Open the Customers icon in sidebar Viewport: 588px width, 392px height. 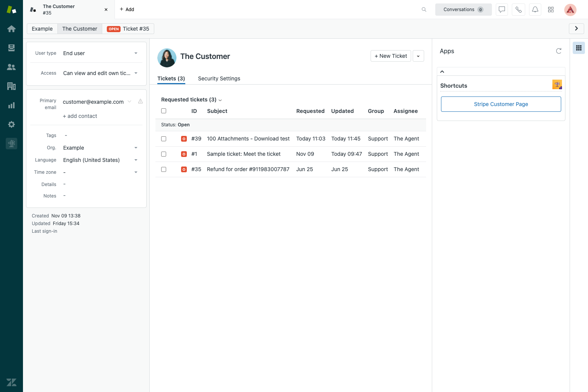coord(11,67)
